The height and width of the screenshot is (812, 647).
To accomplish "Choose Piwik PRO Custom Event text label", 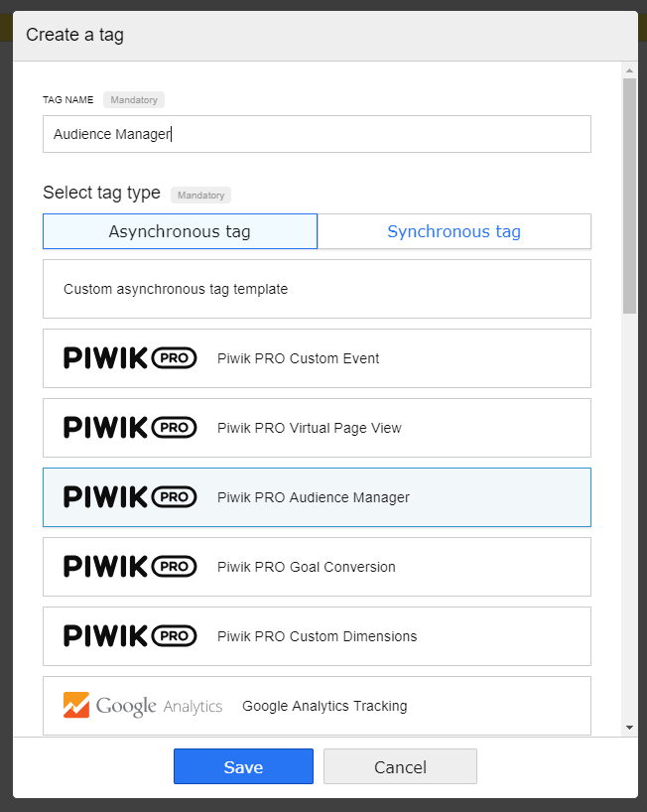I will point(298,358).
